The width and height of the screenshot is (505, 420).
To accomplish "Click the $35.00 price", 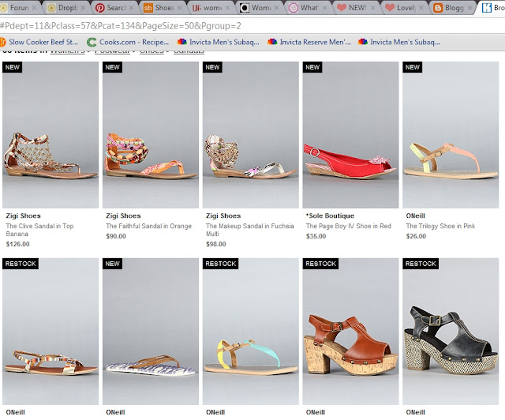I will (316, 236).
